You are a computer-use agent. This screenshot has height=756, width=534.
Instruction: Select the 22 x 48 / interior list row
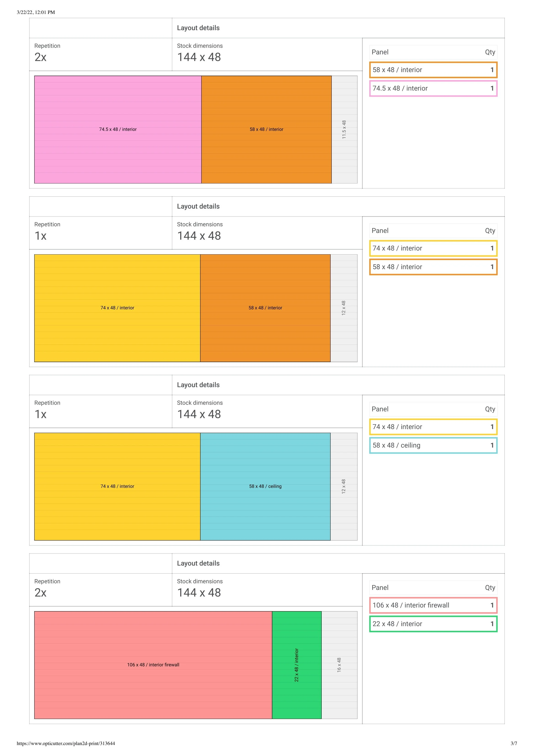pyautogui.click(x=433, y=624)
